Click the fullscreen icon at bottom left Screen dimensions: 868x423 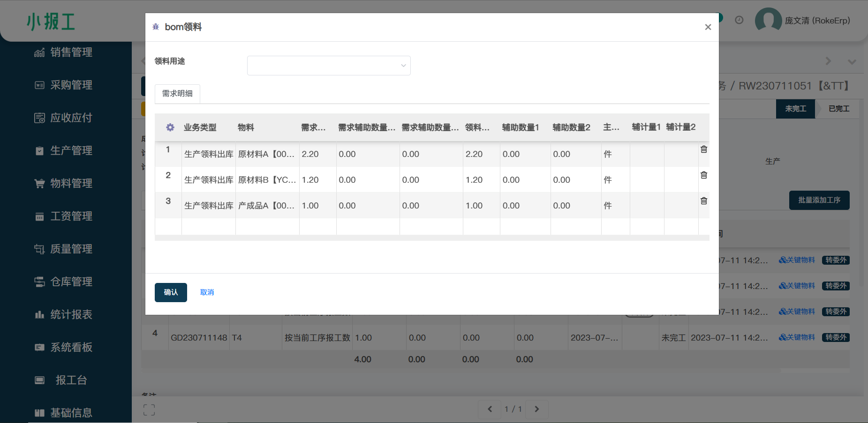coord(149,410)
